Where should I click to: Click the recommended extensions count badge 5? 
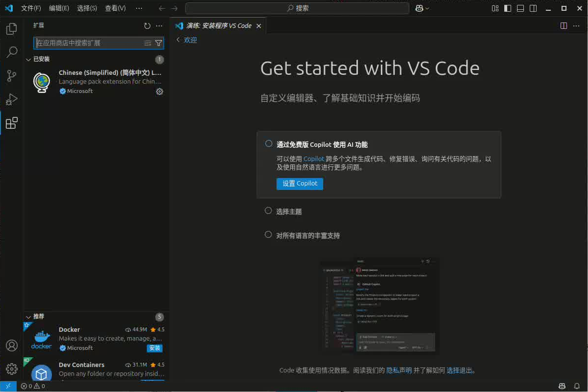[x=159, y=317]
